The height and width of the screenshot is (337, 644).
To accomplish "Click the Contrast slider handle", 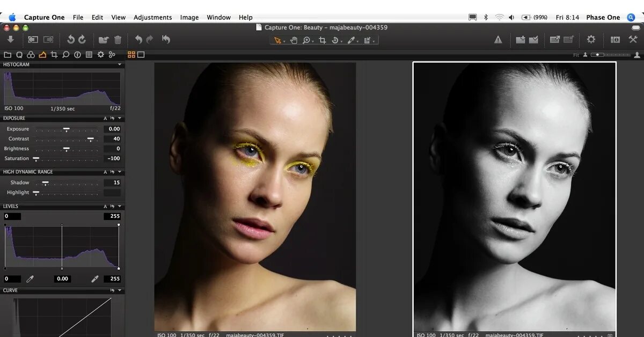I will tap(90, 139).
